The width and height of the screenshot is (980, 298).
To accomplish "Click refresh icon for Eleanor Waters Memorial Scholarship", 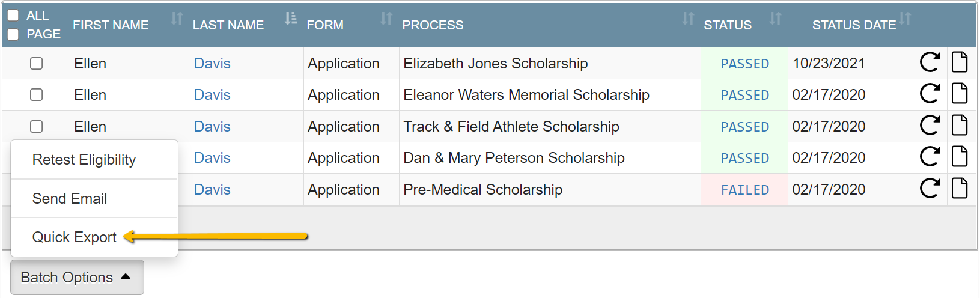I will pos(930,93).
